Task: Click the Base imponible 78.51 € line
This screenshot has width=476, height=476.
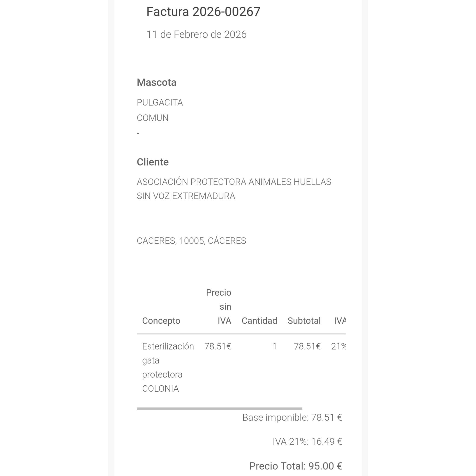Action: coord(292,418)
